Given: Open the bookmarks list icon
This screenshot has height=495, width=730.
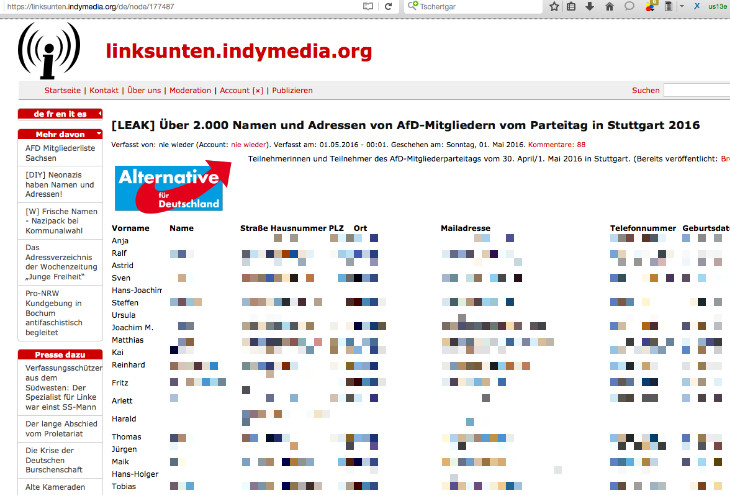Looking at the screenshot, I should tap(571, 6).
